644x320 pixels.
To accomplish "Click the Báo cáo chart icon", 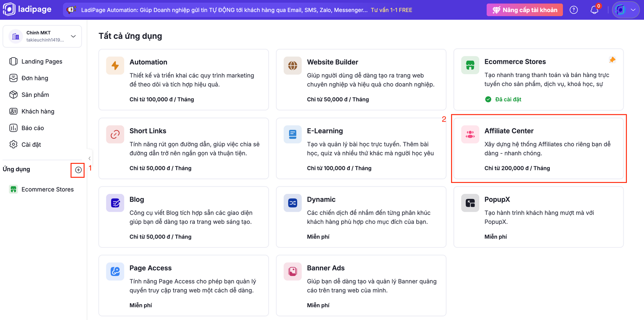I will [x=13, y=128].
